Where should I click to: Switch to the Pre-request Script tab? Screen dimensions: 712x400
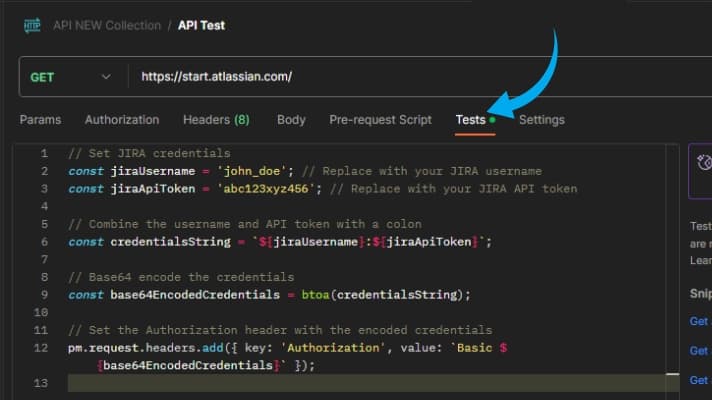point(380,120)
